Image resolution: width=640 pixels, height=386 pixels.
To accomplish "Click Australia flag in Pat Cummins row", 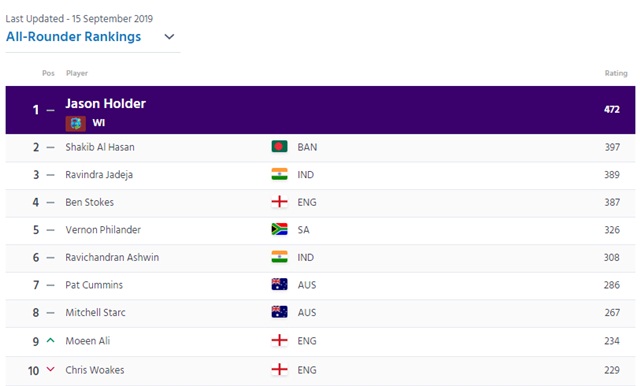I will [279, 284].
